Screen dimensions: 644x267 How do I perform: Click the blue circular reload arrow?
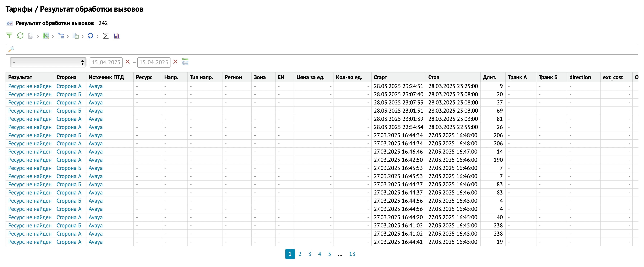[91, 36]
